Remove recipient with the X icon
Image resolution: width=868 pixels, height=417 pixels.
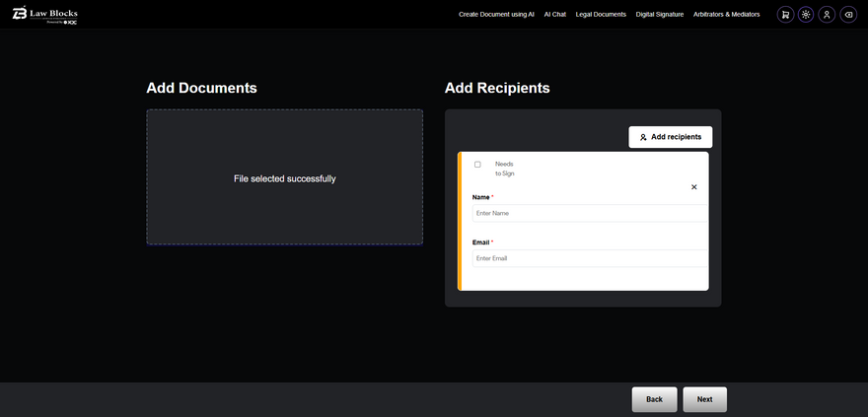(x=693, y=186)
